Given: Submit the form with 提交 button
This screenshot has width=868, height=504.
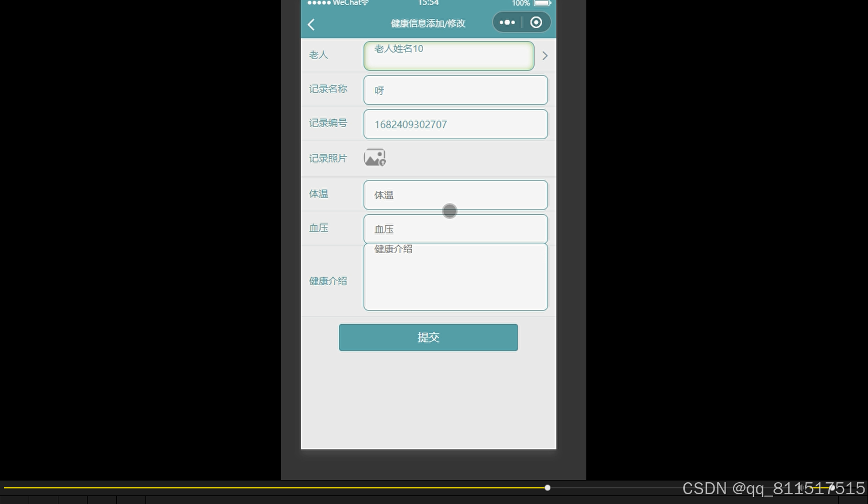Looking at the screenshot, I should pyautogui.click(x=428, y=337).
